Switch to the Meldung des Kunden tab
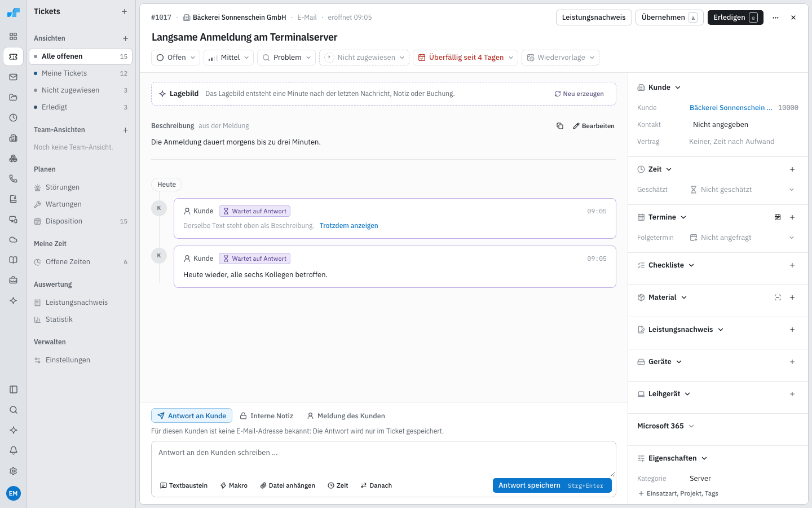The width and height of the screenshot is (812, 508). coord(346,416)
